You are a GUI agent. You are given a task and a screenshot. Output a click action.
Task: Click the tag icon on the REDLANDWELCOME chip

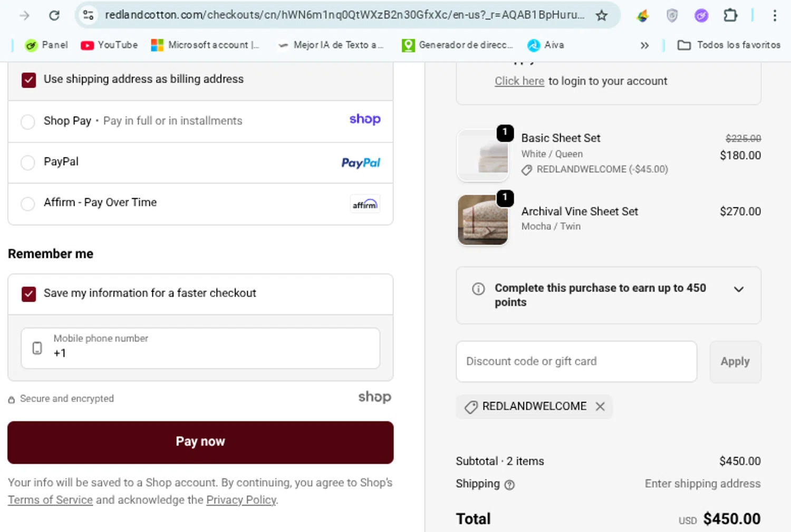tap(471, 407)
